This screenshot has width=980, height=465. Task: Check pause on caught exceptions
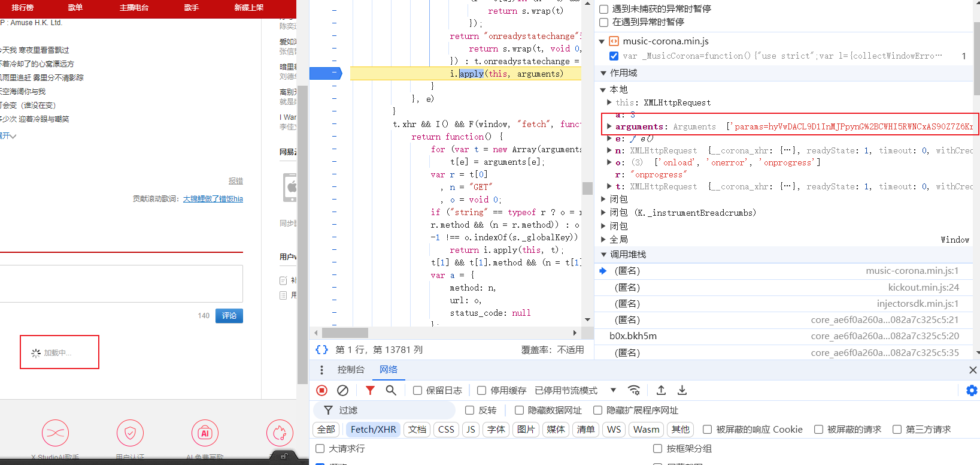pos(604,22)
